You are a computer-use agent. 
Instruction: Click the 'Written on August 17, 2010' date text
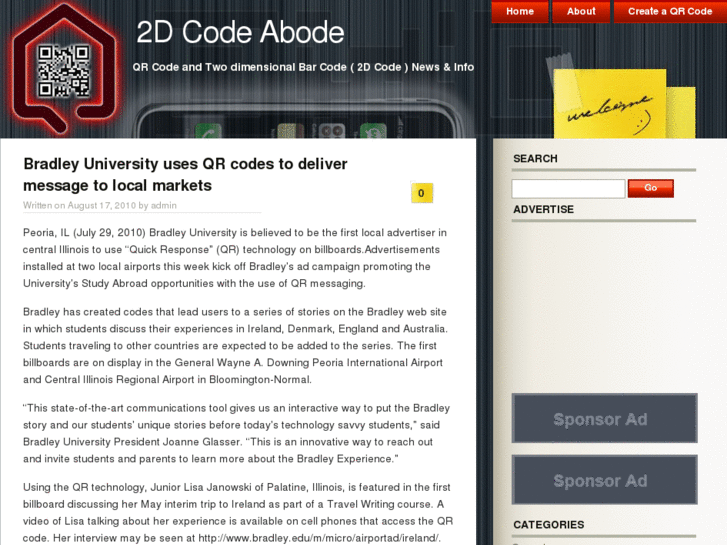(80, 205)
